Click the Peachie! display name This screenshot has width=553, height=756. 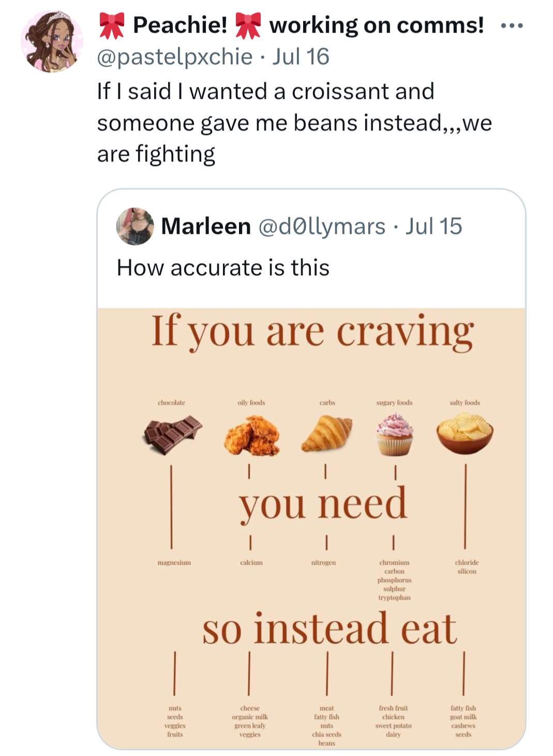tap(180, 24)
